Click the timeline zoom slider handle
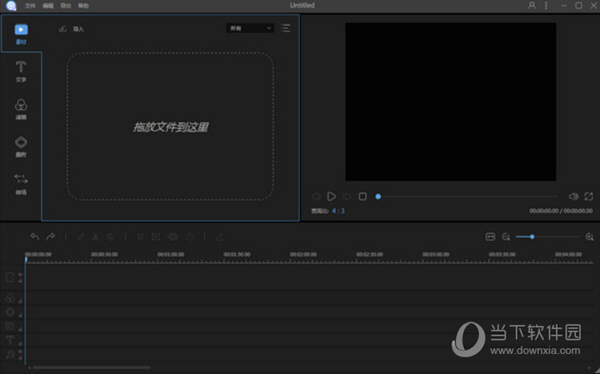 (532, 237)
